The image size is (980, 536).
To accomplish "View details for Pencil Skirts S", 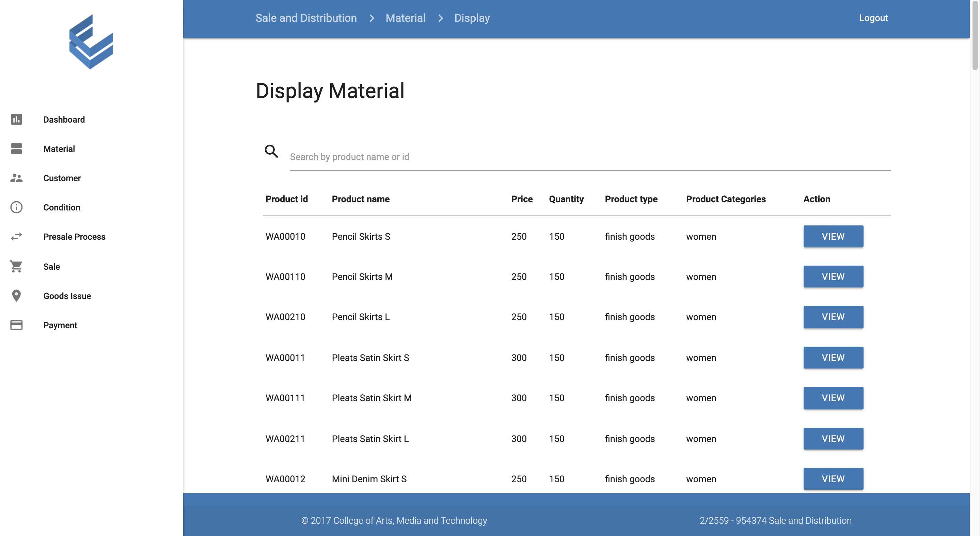I will click(833, 236).
